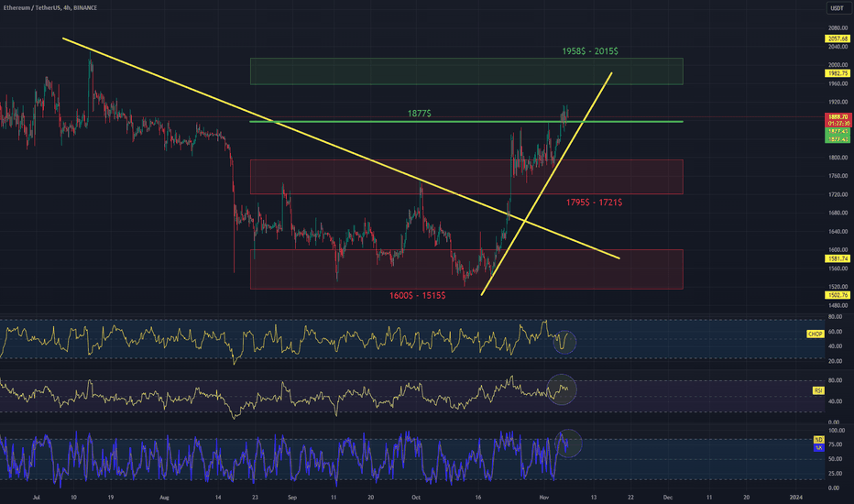Click the Aug date on time axis
Viewport: 854px width, 504px height.
tap(165, 497)
